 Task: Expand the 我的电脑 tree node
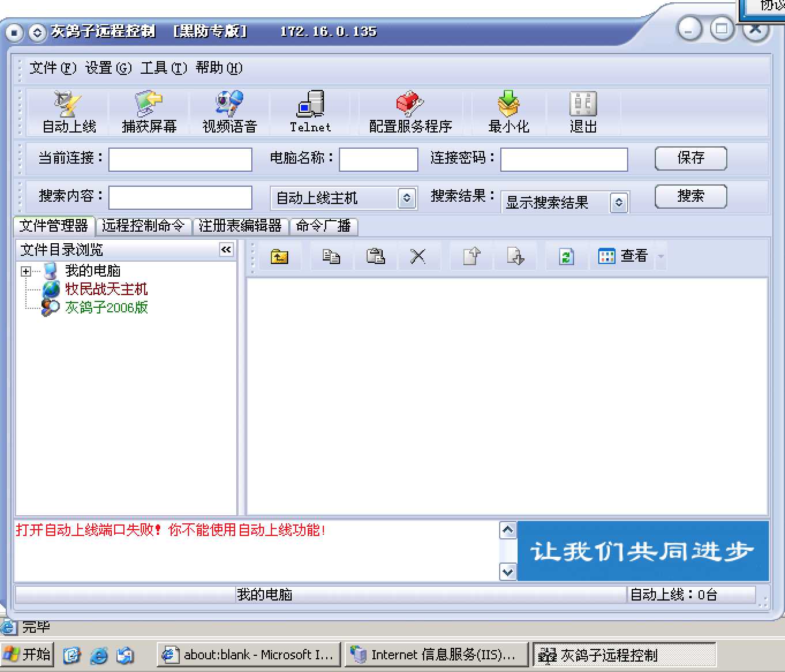(25, 271)
